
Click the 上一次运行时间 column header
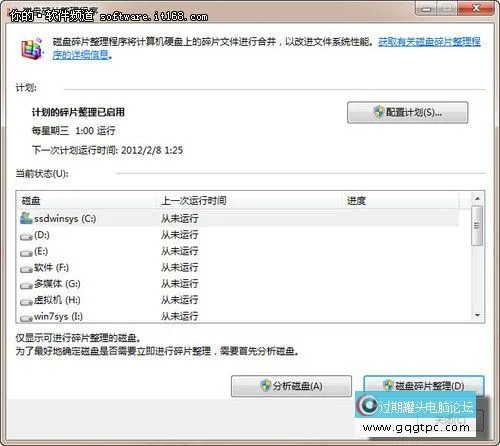(x=249, y=201)
